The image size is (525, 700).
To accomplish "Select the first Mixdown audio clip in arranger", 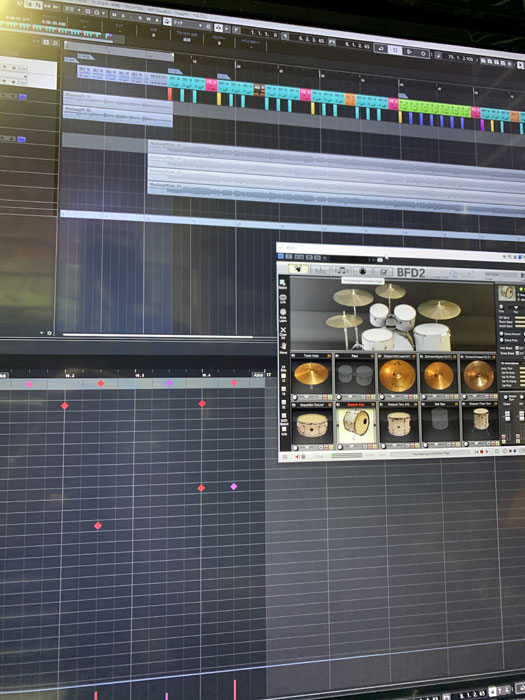I will tap(118, 101).
